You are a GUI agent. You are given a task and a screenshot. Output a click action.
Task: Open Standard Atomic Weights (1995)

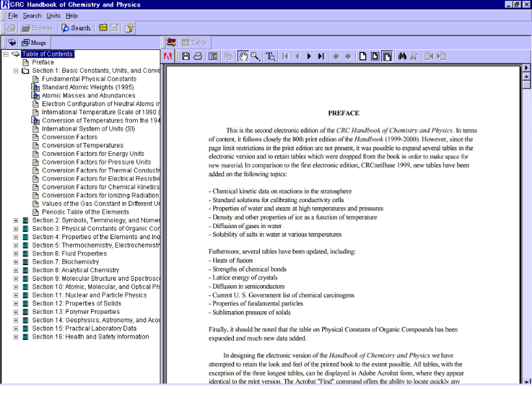(x=88, y=87)
